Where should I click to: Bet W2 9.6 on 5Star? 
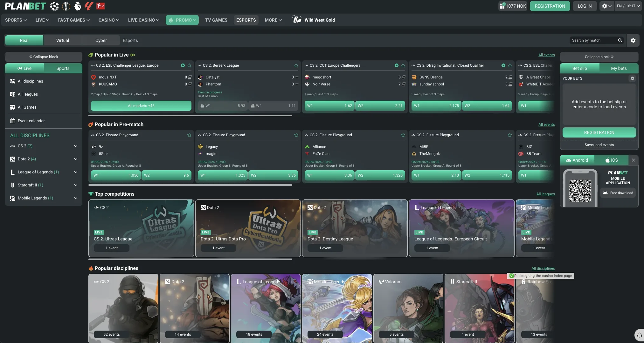click(x=166, y=175)
